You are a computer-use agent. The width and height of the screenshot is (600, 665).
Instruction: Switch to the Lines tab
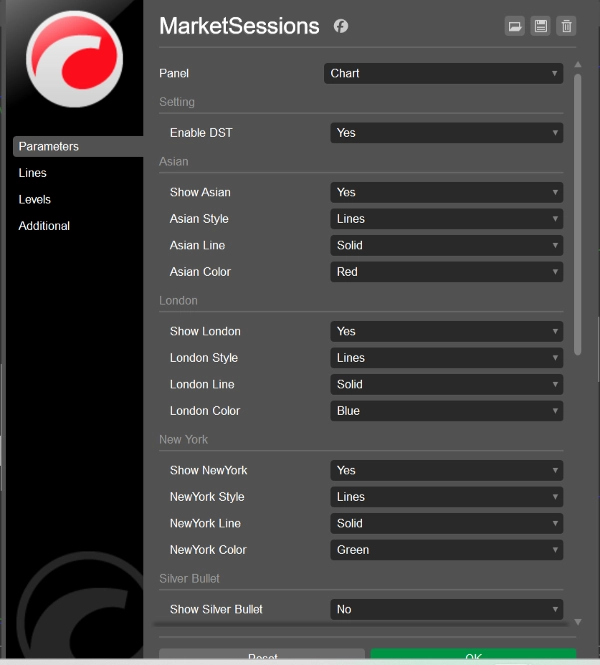tap(33, 173)
